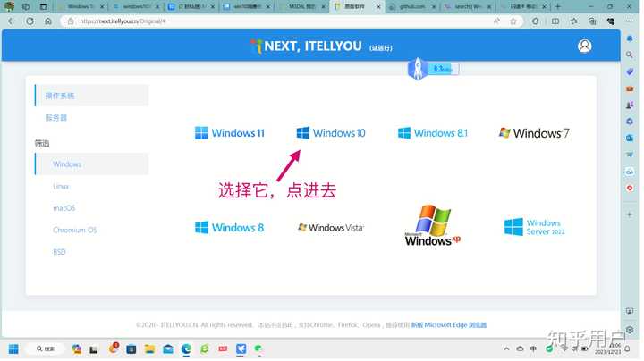Filter by Chromium OS in sidebar

75,231
